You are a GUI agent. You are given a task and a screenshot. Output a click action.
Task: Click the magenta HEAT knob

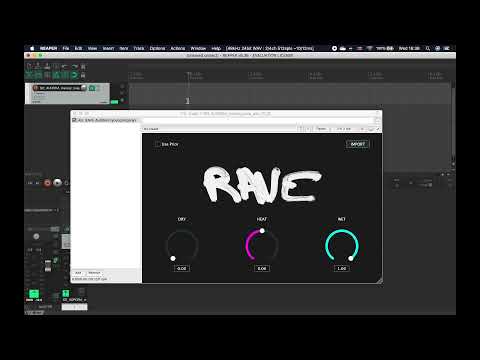tap(262, 246)
